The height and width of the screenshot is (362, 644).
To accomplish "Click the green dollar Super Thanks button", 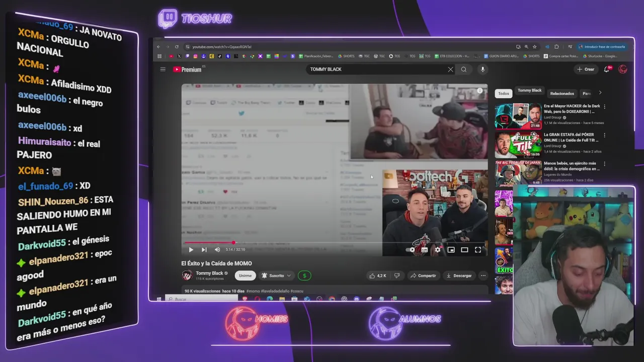I will [x=304, y=276].
